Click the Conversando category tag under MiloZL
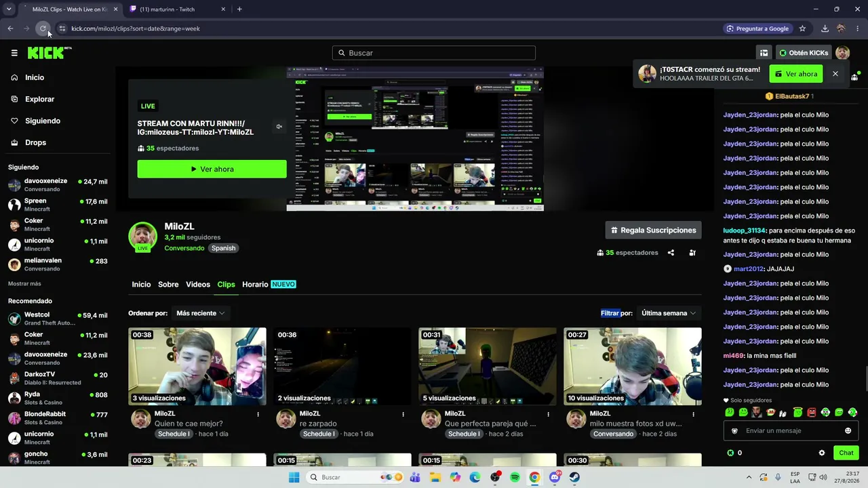The image size is (868, 488). [x=184, y=248]
